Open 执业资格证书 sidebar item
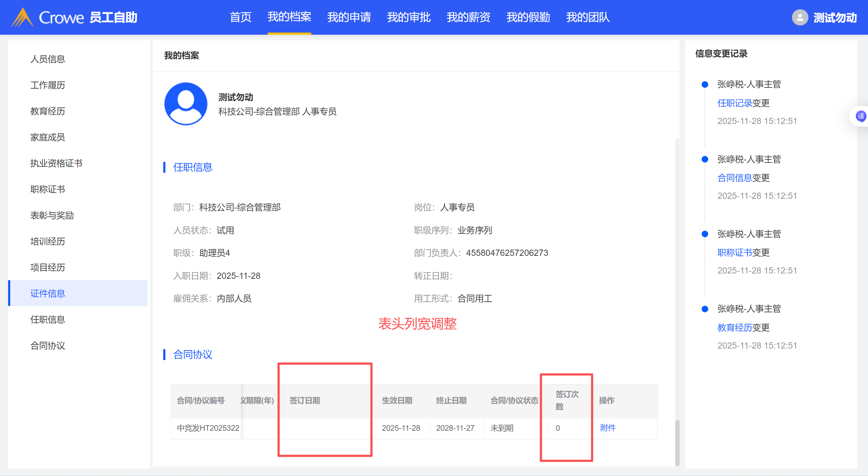868x476 pixels. [56, 163]
